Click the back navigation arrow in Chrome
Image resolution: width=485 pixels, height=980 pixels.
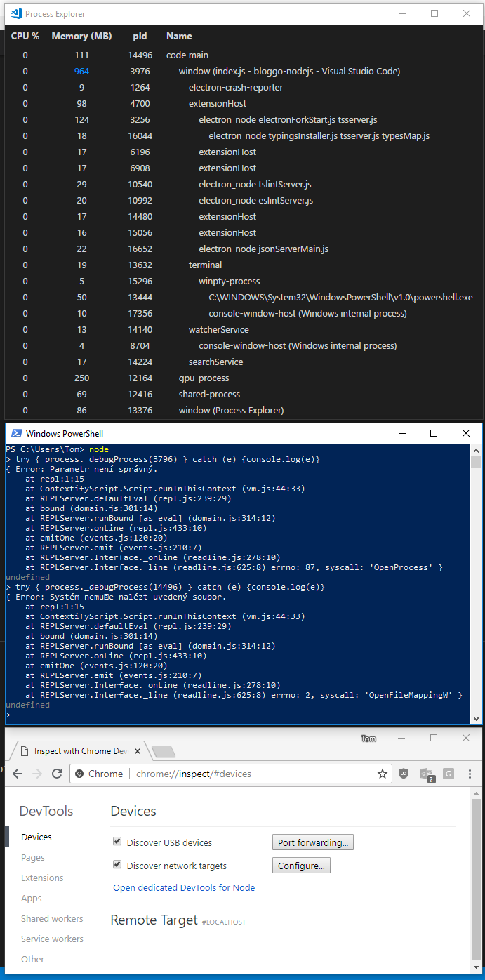coord(17,773)
